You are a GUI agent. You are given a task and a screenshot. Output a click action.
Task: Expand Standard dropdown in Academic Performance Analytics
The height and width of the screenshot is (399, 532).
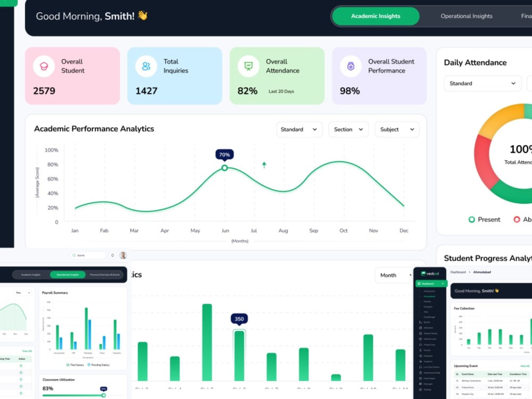tap(299, 129)
